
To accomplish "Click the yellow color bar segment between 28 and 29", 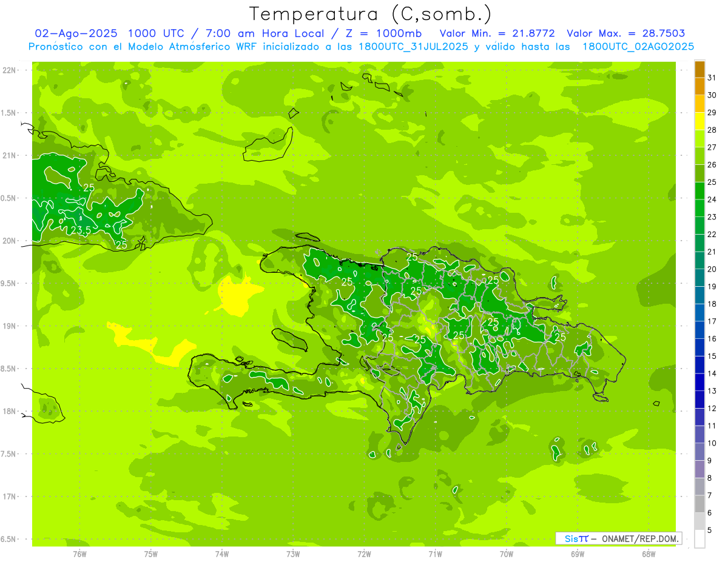I will coord(699,121).
